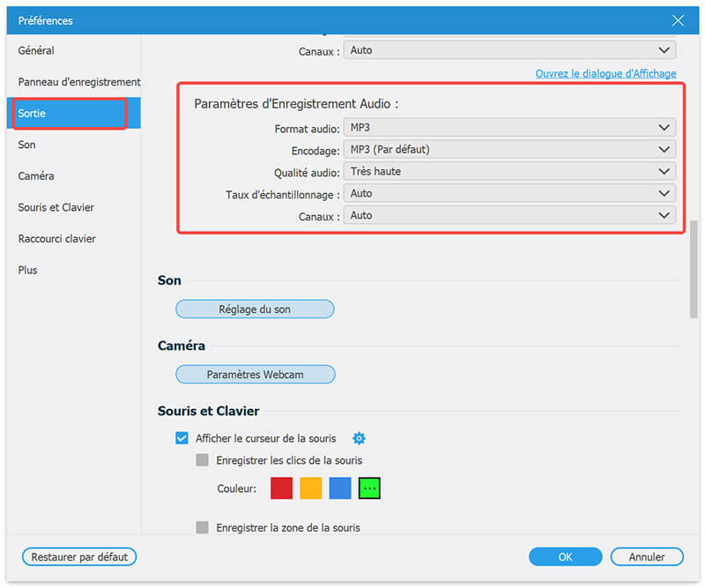Viewport: 705px width, 588px height.
Task: Close the Préférences dialog window
Action: 678,20
